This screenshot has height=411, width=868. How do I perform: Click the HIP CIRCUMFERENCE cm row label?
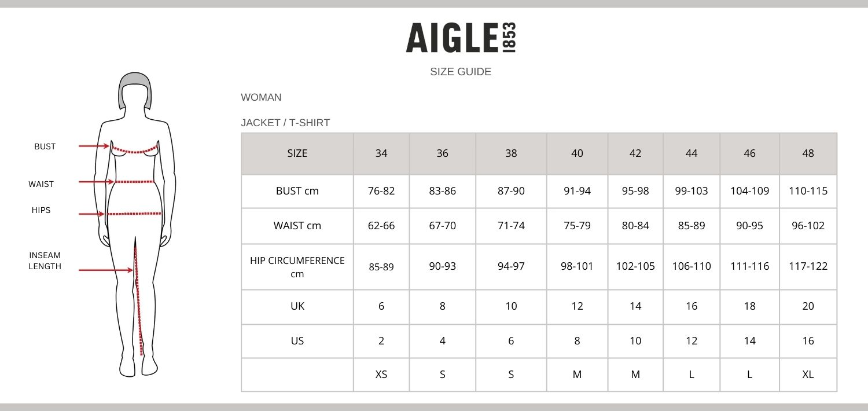297,267
